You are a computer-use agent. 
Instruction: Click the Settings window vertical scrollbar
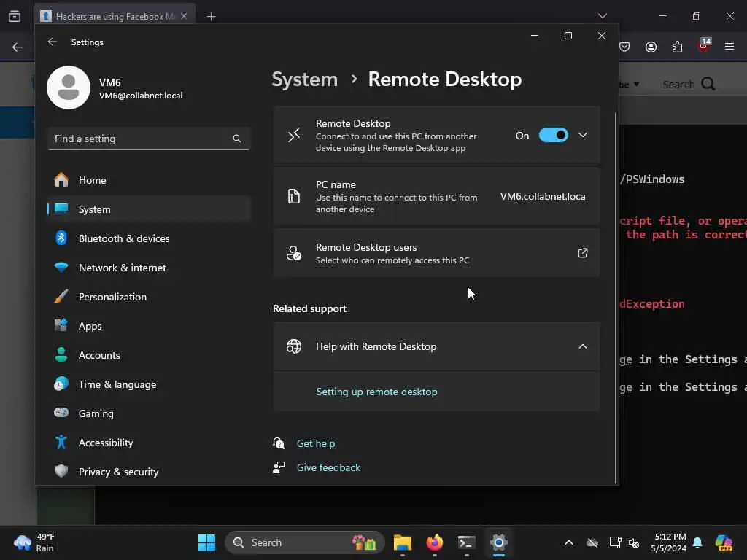(616, 297)
